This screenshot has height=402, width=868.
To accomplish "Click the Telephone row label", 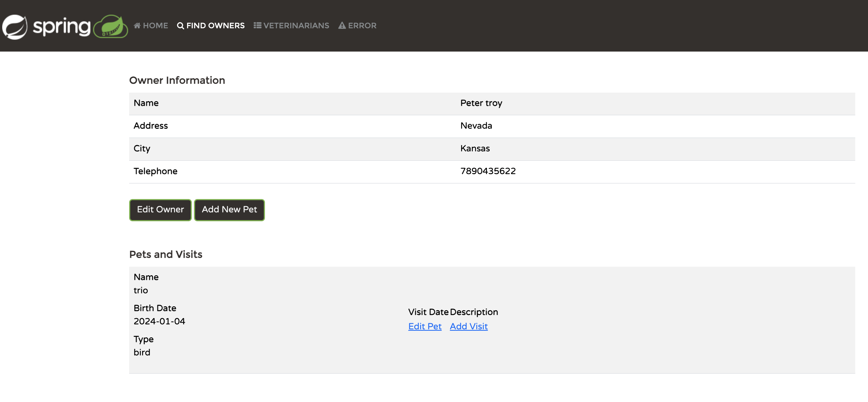I will point(155,171).
